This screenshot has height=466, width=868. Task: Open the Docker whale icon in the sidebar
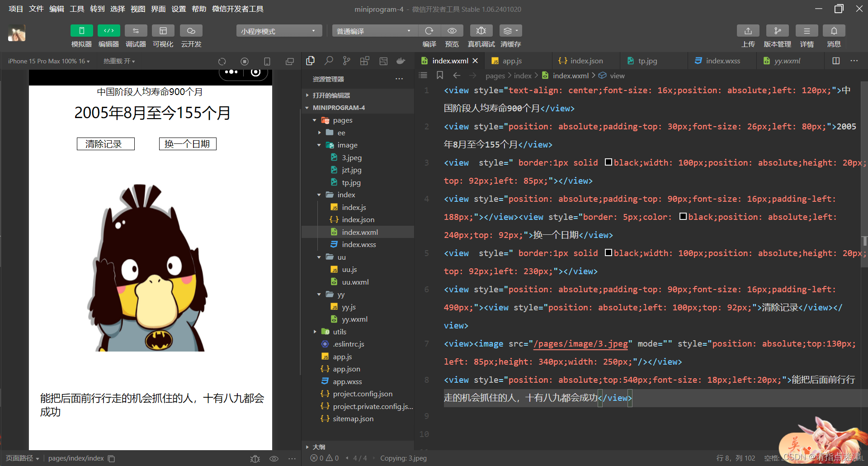[401, 61]
